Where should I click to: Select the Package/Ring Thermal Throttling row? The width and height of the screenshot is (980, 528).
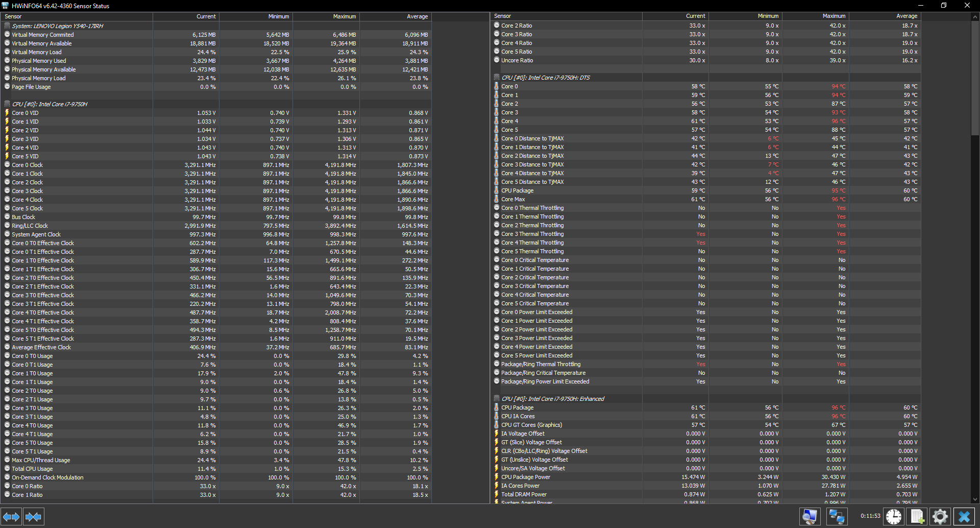(706, 364)
